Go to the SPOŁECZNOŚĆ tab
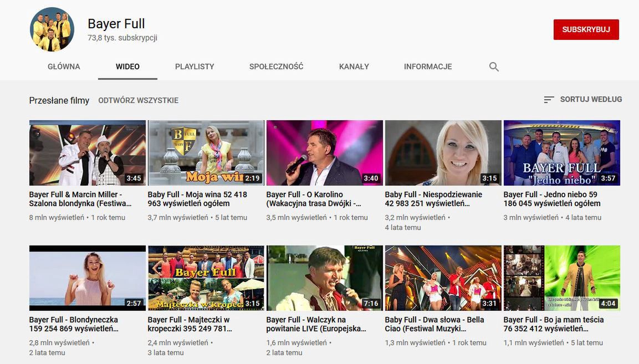Screen dimensions: 639x364 point(277,66)
